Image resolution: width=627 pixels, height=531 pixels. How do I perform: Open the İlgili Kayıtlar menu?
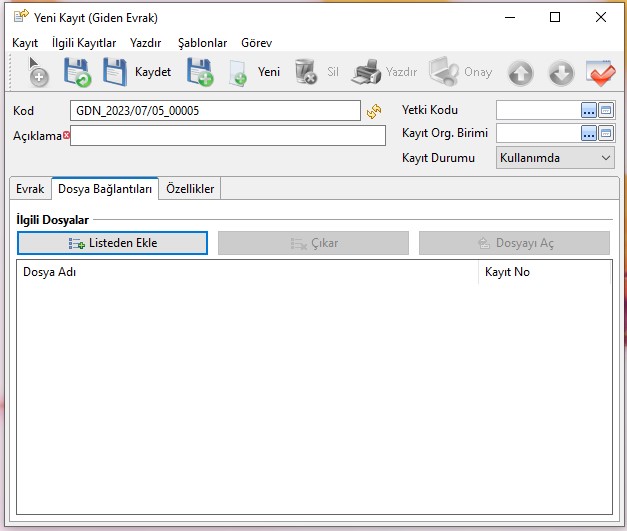tap(84, 43)
